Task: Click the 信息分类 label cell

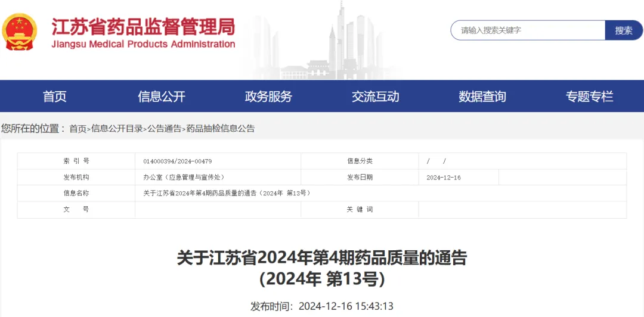Action: tap(360, 161)
